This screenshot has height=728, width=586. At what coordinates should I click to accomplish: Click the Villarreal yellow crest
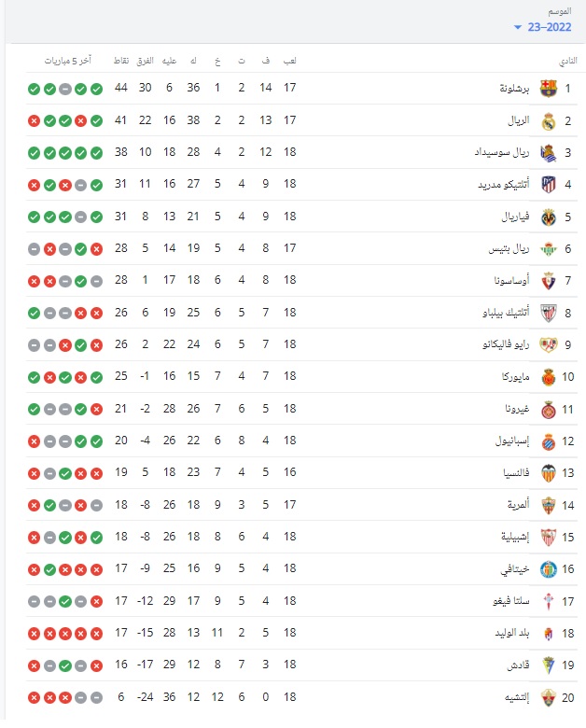click(x=549, y=217)
